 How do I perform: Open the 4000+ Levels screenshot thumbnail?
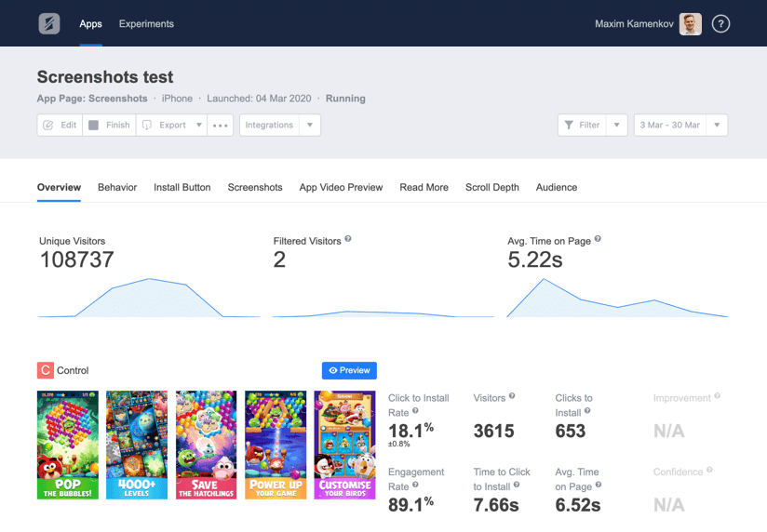click(x=137, y=445)
